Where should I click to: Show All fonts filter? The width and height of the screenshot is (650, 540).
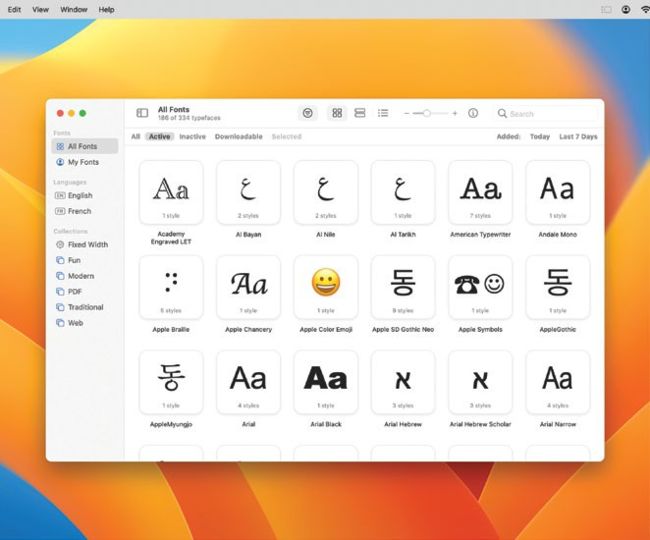click(136, 136)
